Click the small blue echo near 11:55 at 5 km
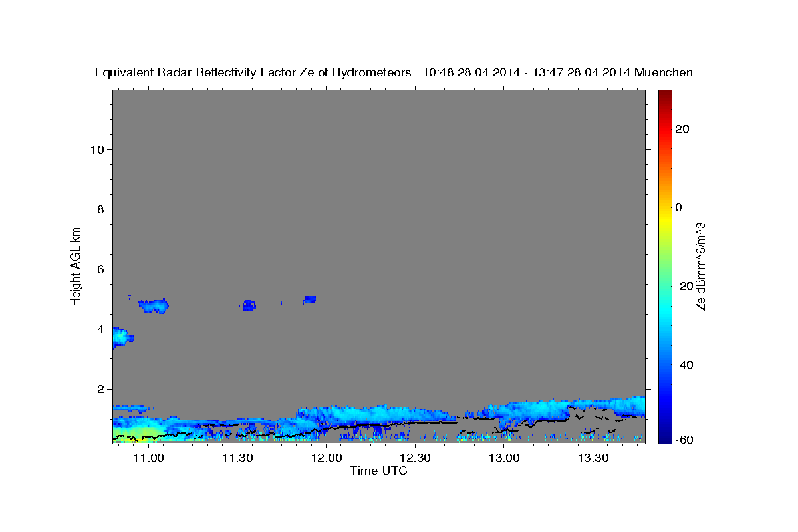The height and width of the screenshot is (532, 798). pos(309,300)
